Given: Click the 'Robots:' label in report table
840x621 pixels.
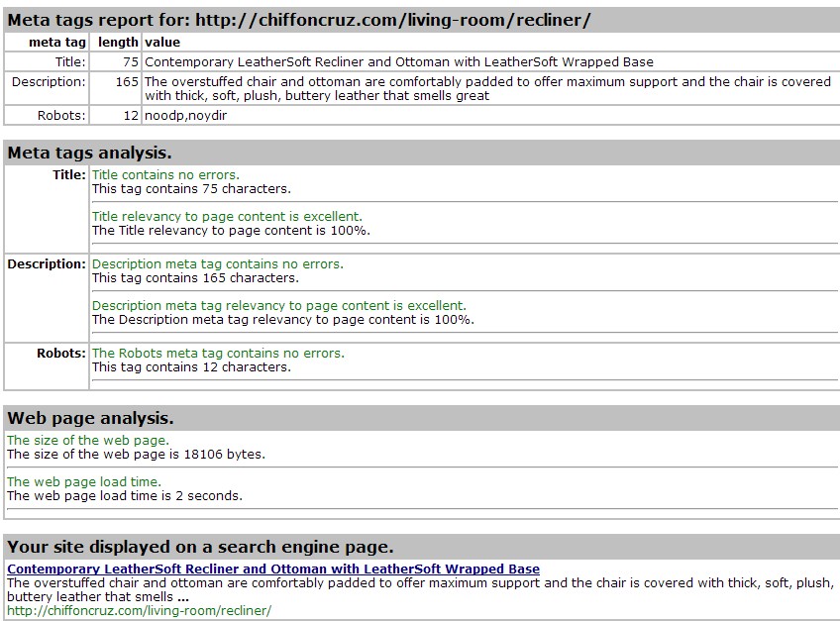Looking at the screenshot, I should pos(61,116).
